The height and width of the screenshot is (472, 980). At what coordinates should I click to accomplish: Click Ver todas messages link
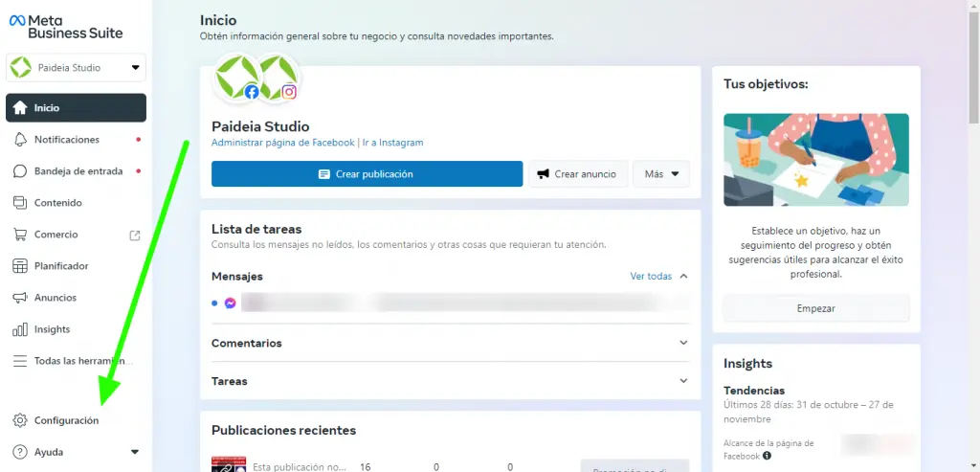click(651, 276)
